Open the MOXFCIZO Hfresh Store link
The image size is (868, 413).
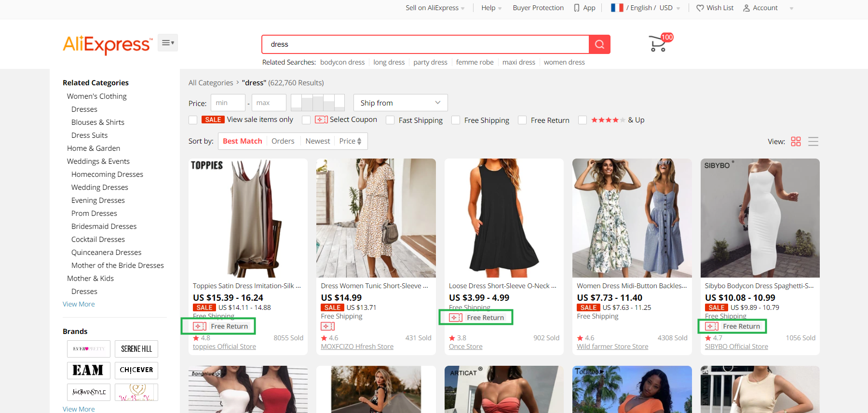(357, 346)
